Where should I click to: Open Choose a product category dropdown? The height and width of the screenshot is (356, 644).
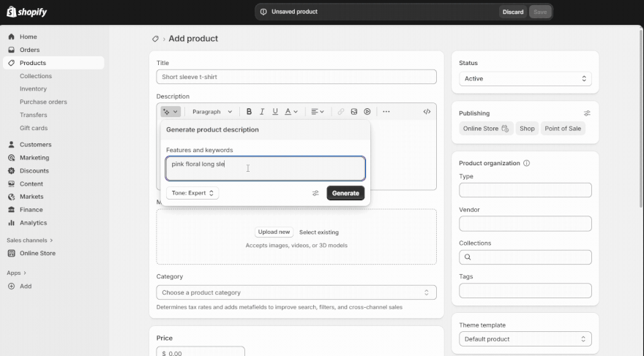click(x=296, y=292)
